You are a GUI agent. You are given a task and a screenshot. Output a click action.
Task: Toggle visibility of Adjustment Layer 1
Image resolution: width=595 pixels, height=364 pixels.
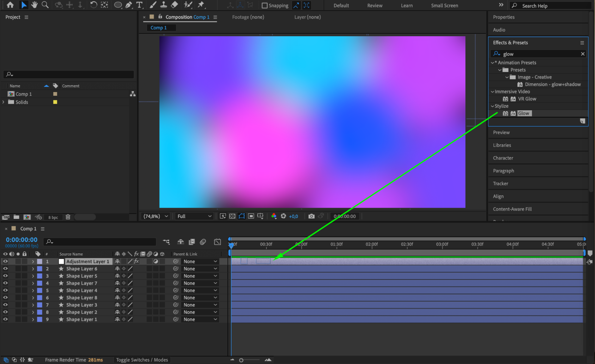(5, 261)
